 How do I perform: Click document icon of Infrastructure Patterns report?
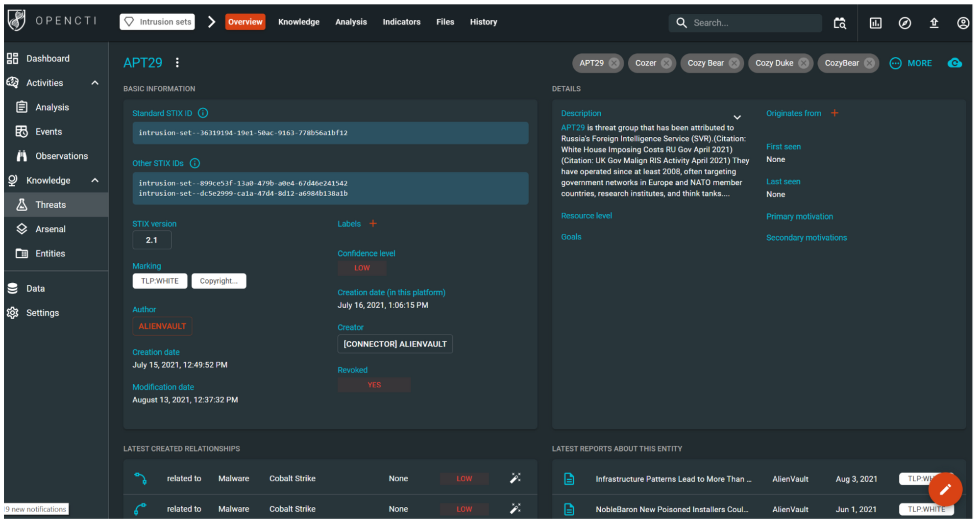pyautogui.click(x=569, y=479)
